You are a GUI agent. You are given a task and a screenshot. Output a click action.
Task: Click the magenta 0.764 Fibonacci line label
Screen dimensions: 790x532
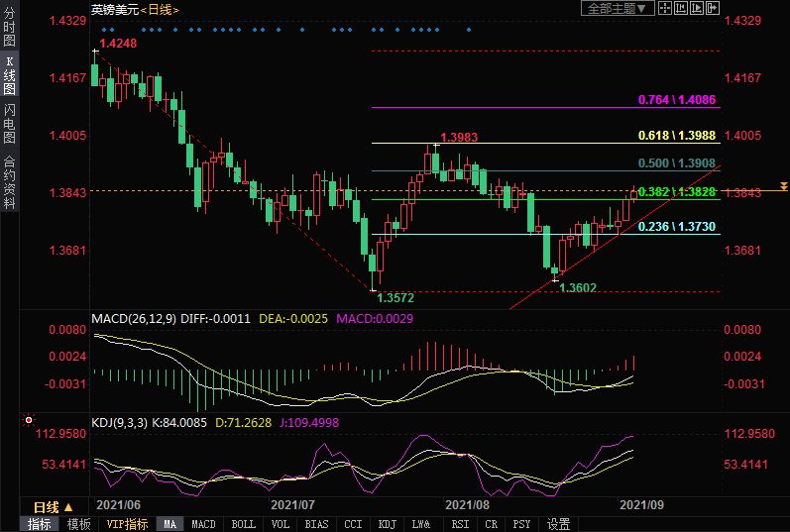[x=677, y=100]
